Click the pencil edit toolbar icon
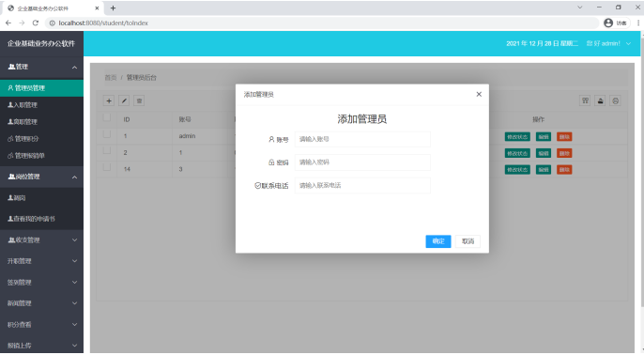The image size is (644, 355). click(124, 100)
